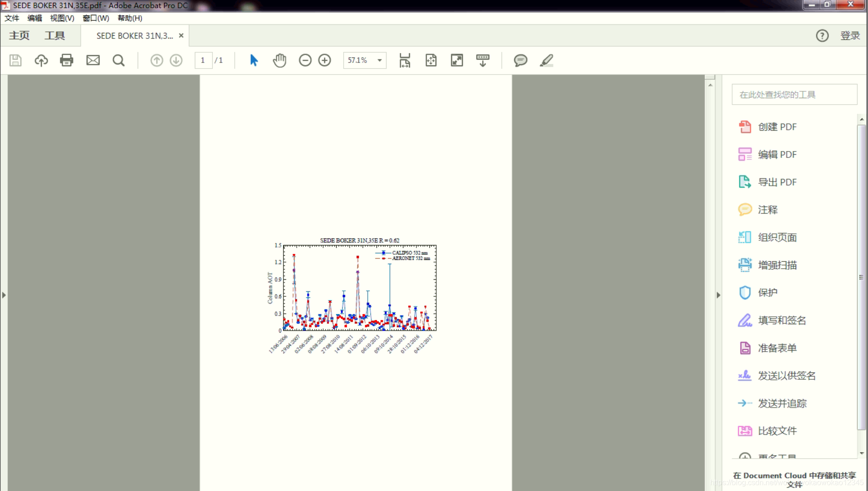Click the tools pane scrollbar up arrow
Viewport: 868px width, 491px height.
click(x=862, y=119)
